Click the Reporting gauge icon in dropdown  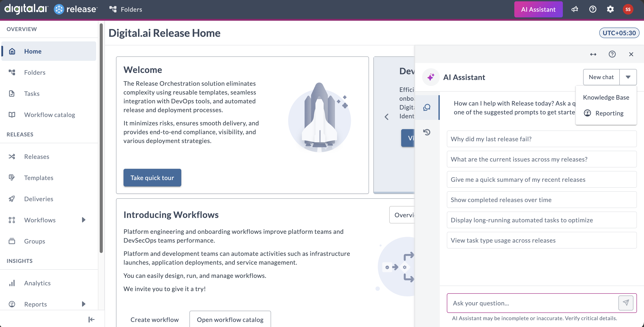tap(587, 113)
